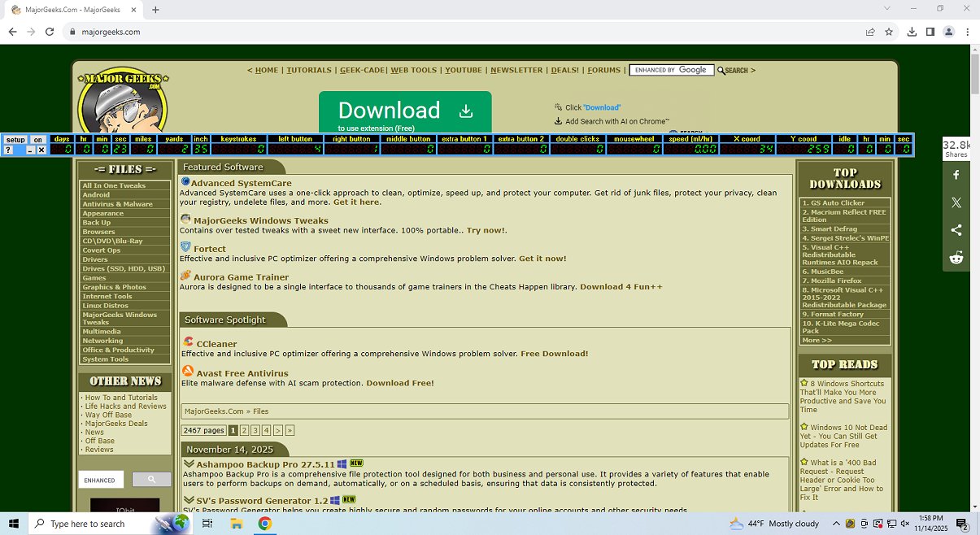Expand SV's Password Generator entry chevron

(x=189, y=500)
